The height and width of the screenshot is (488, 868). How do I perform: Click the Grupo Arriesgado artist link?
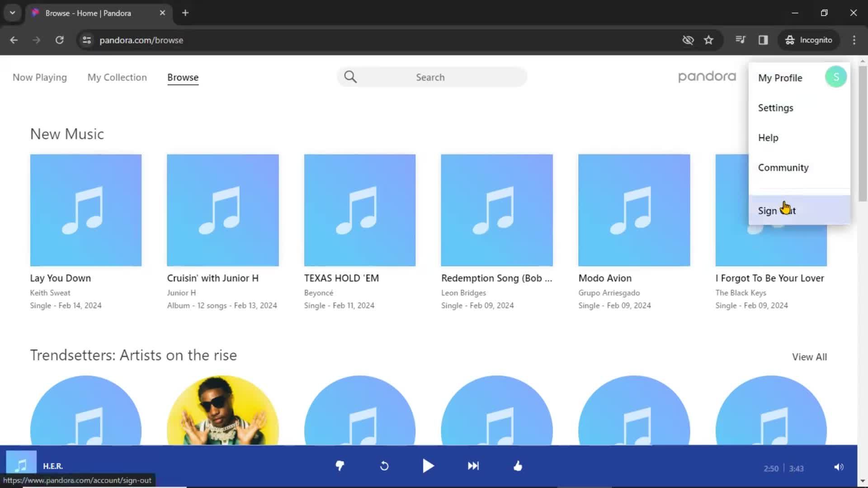[609, 293]
